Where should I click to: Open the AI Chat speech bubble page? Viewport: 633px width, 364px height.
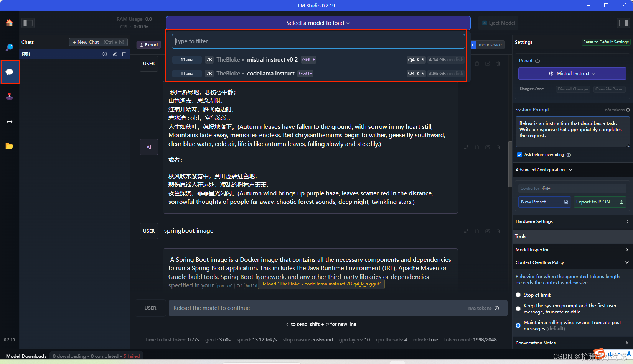coord(10,72)
